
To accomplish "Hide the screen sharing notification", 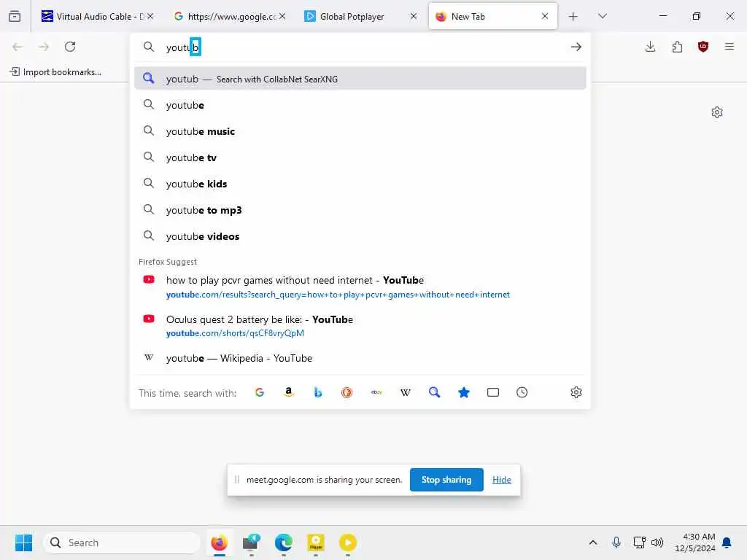I will [502, 480].
